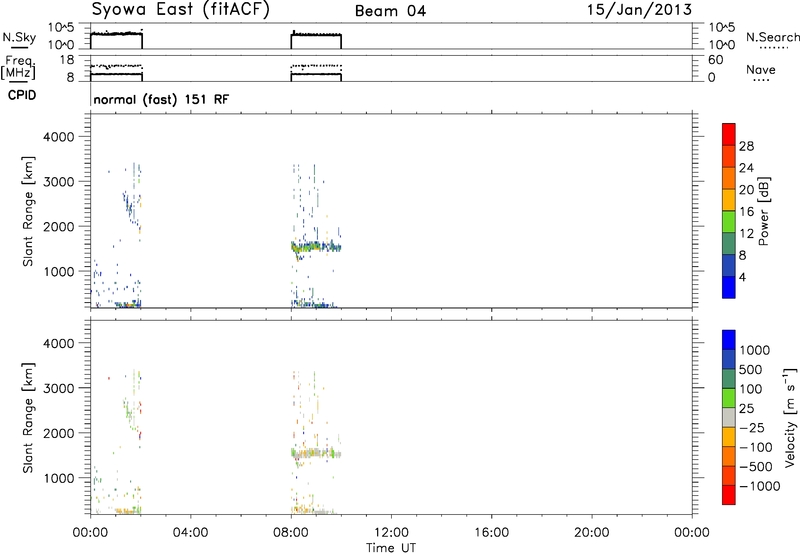Image resolution: width=800 pixels, height=554 pixels.
Task: Click the 'N.Search' legend label
Action: (x=772, y=37)
